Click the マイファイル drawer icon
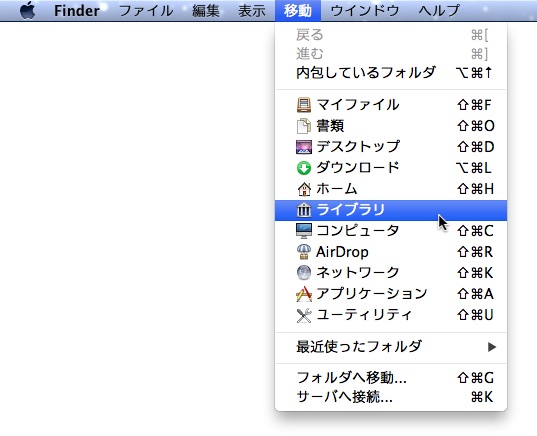Image resolution: width=537 pixels, height=436 pixels. (304, 105)
